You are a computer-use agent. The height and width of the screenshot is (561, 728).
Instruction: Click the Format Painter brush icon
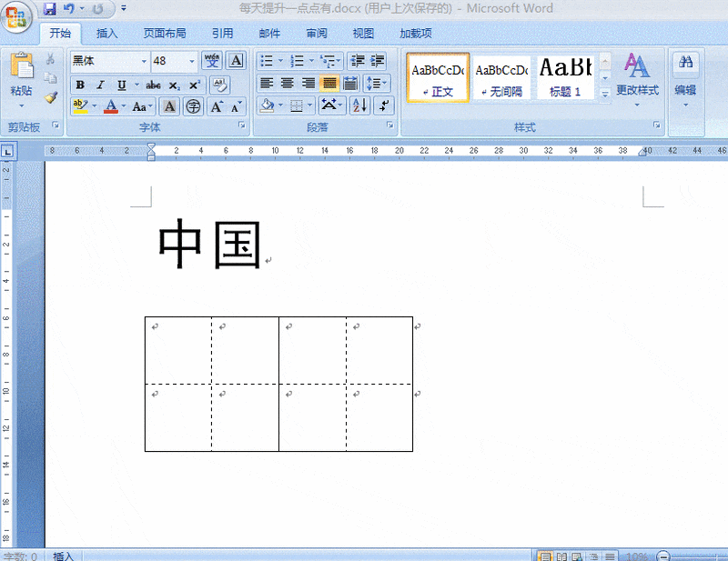click(x=50, y=97)
